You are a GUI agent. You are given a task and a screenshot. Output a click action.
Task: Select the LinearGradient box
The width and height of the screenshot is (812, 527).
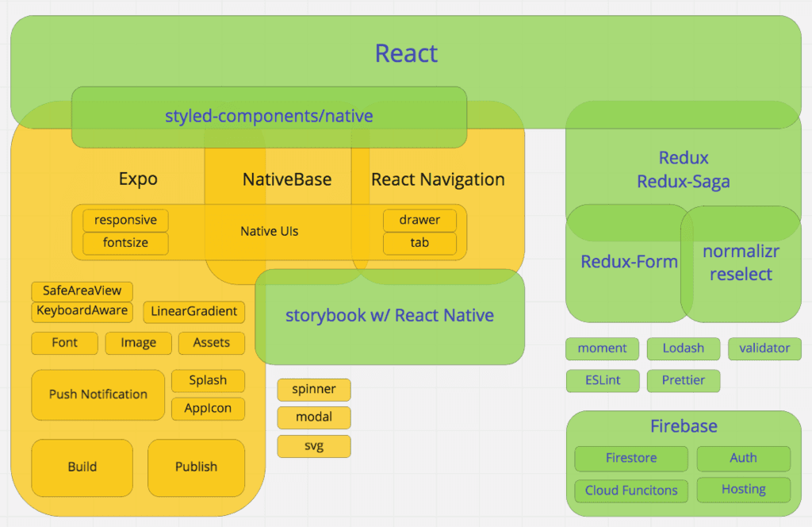click(x=194, y=312)
